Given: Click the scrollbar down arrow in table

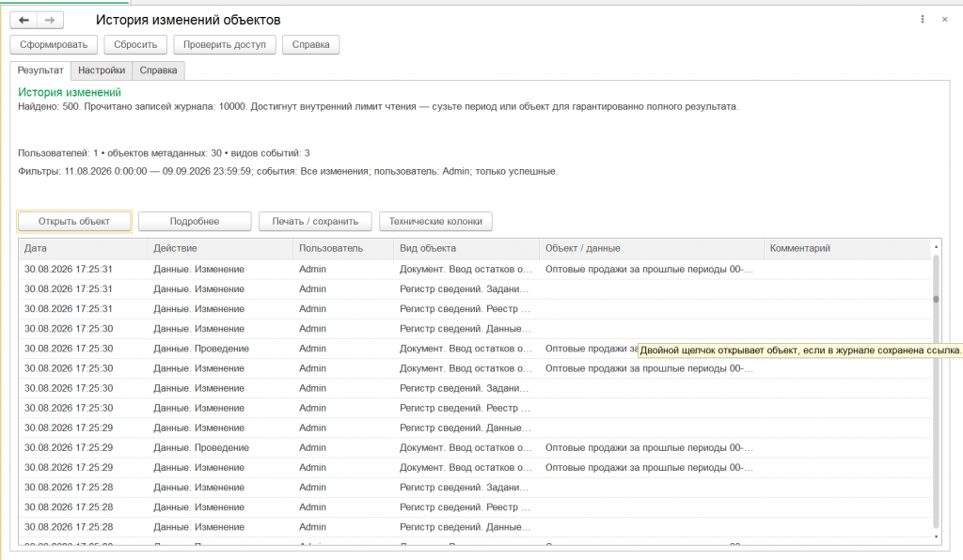Looking at the screenshot, I should pyautogui.click(x=936, y=537).
